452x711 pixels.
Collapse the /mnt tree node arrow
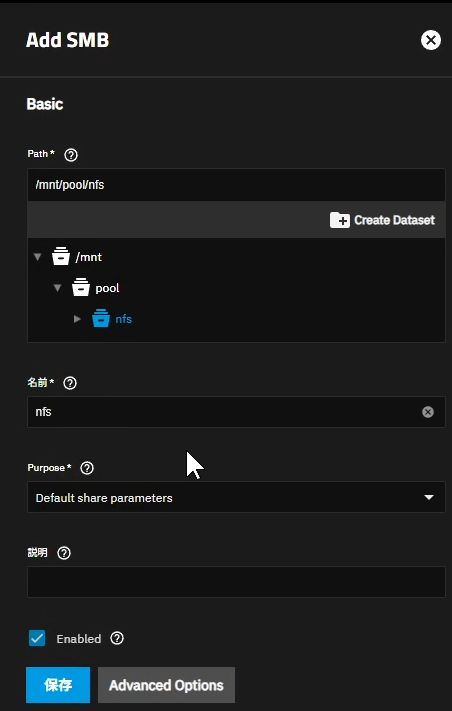click(x=38, y=257)
